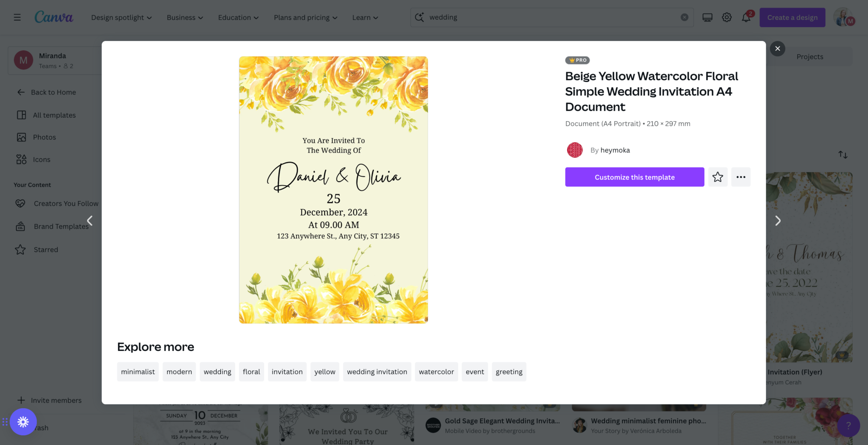This screenshot has height=445, width=868.
Task: Click Customize this template
Action: click(634, 177)
